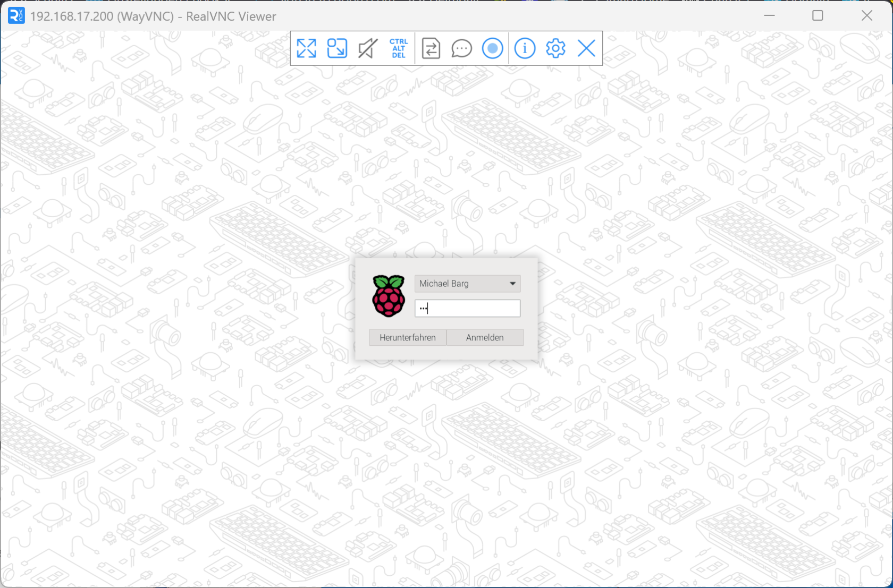
Task: Enter full screen mode in VNC toolbar
Action: click(307, 48)
